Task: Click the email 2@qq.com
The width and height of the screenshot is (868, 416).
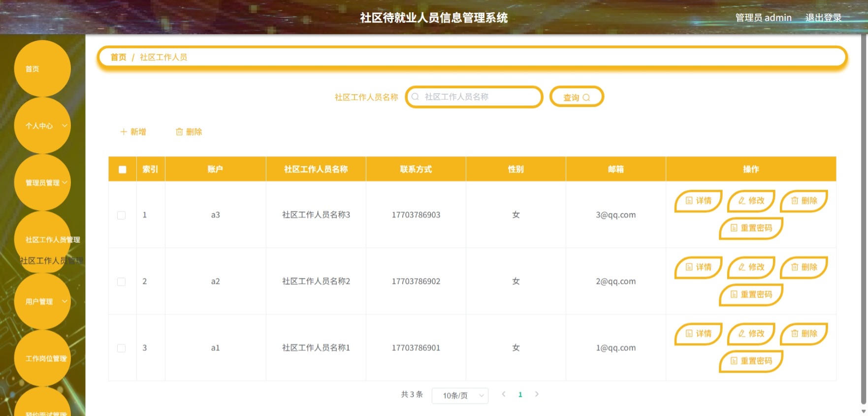Action: click(x=616, y=281)
